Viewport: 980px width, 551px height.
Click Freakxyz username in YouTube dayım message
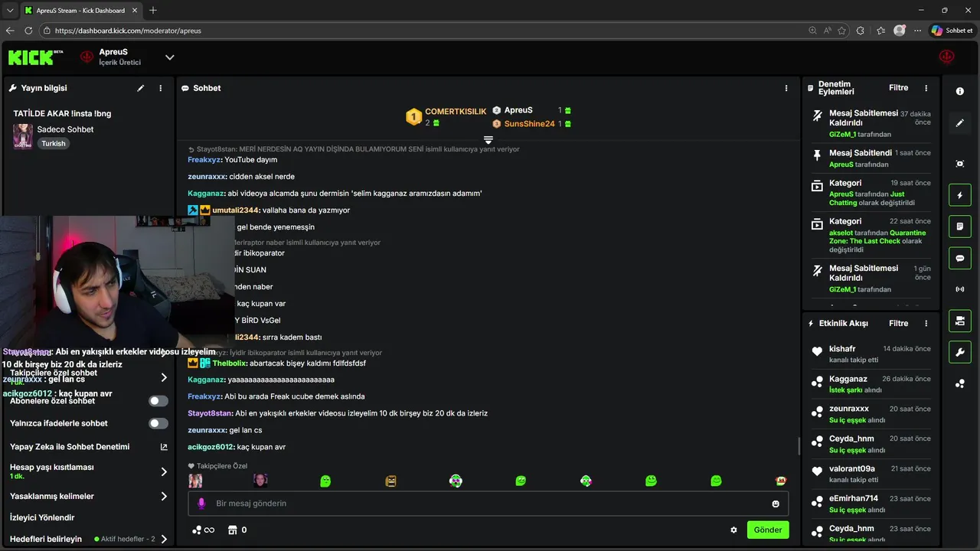204,160
